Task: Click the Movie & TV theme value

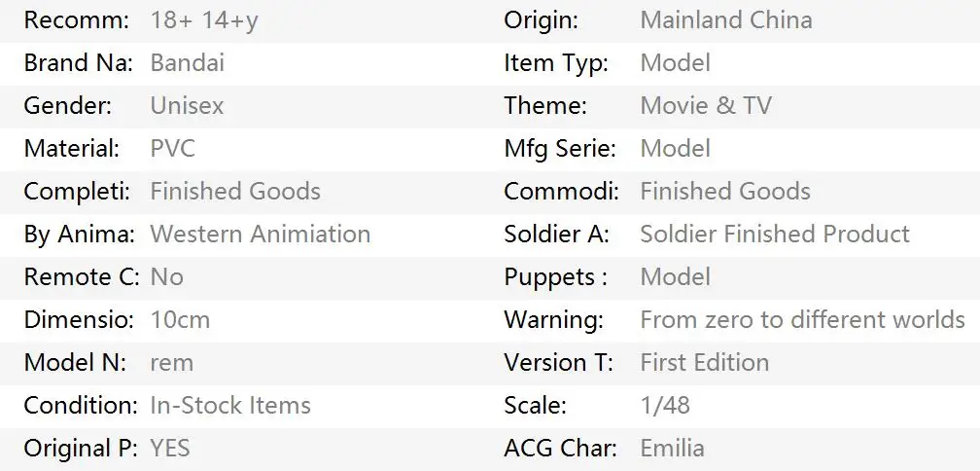Action: tap(705, 106)
